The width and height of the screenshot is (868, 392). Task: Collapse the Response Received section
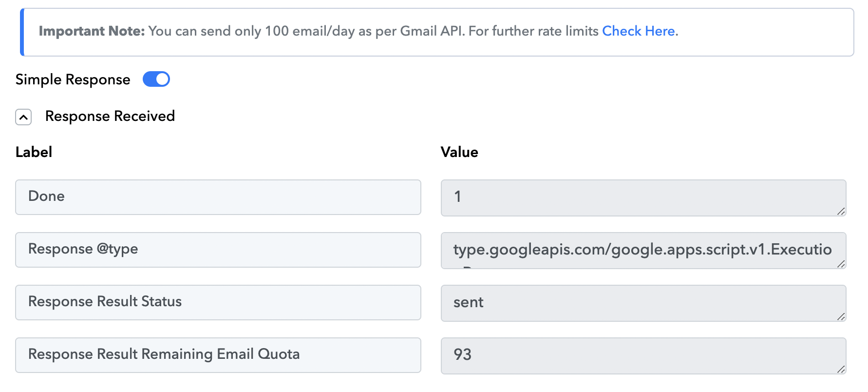[x=23, y=117]
